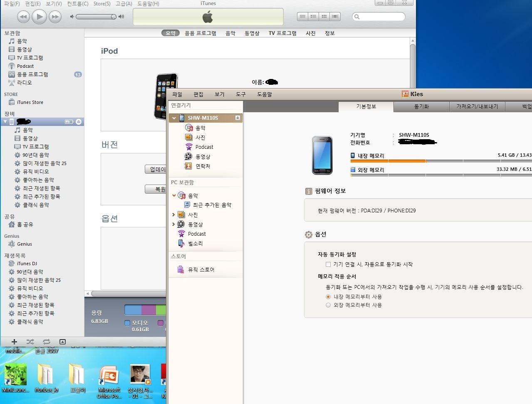Open 최근 추가된 음악 in Kies
Screen dimensions: 532x404
pyautogui.click(x=212, y=205)
